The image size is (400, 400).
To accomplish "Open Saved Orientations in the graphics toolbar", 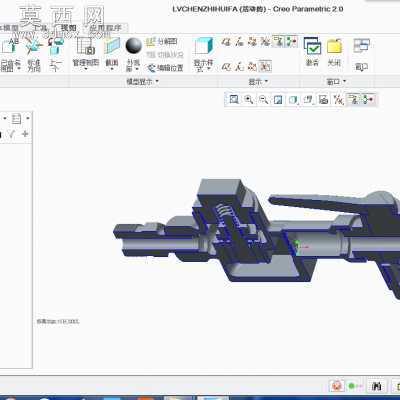I will [x=308, y=99].
